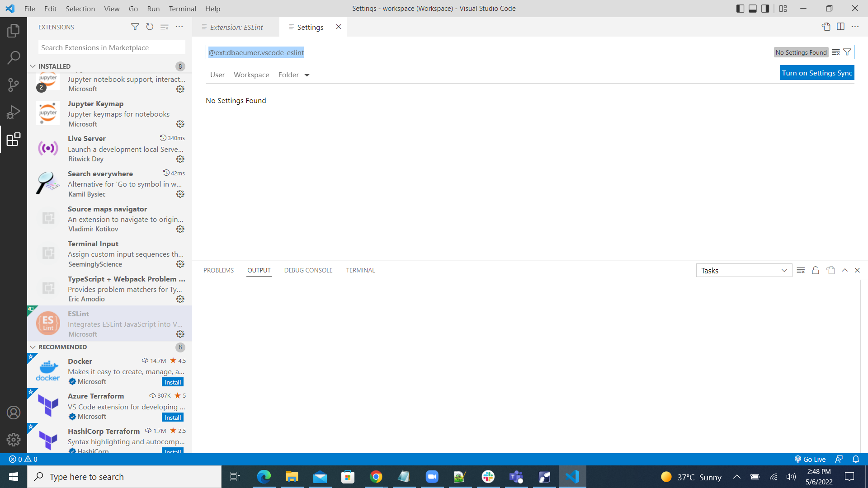Open the Search sidebar icon
This screenshot has height=488, width=868.
pos(13,57)
